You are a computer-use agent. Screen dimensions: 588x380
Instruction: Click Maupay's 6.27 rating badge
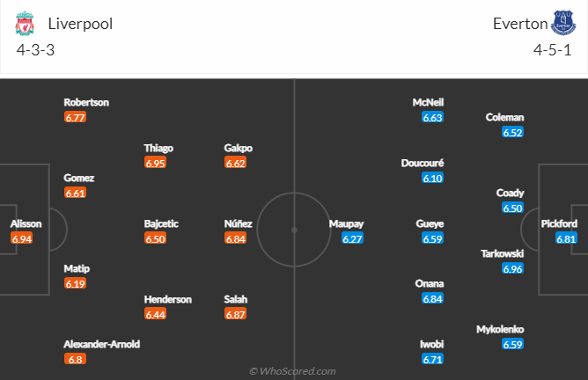(353, 238)
